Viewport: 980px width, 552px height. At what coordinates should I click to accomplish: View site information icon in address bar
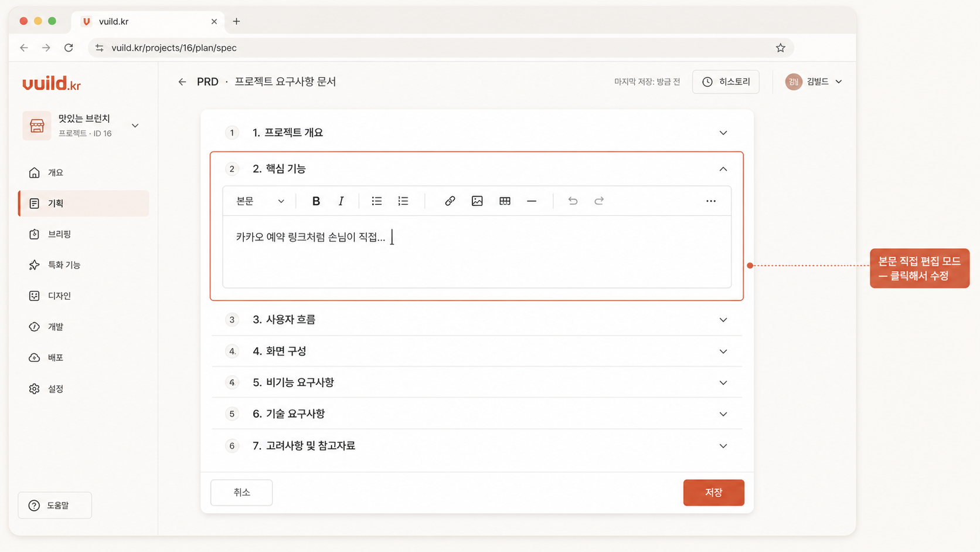click(100, 48)
